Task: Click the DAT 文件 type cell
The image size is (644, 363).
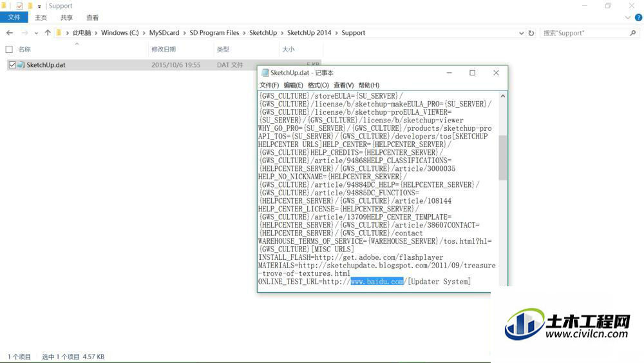Action: click(230, 65)
